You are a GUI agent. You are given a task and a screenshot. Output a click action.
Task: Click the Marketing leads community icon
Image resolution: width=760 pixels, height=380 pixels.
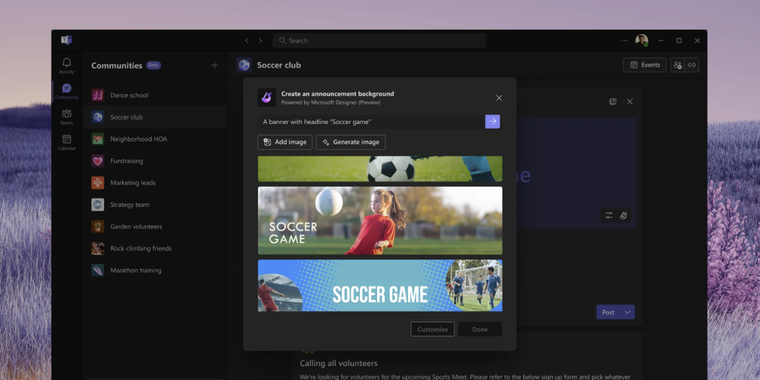pyautogui.click(x=98, y=183)
